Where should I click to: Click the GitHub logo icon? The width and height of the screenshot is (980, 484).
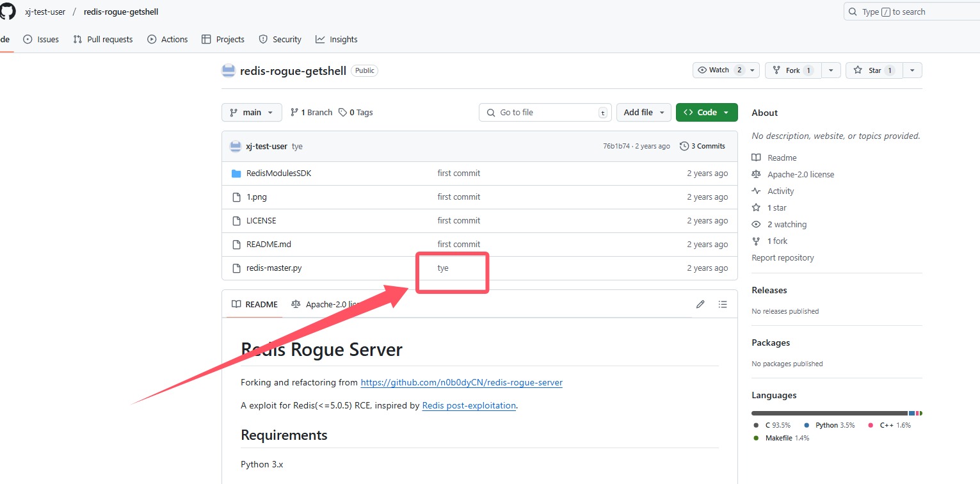[x=8, y=12]
